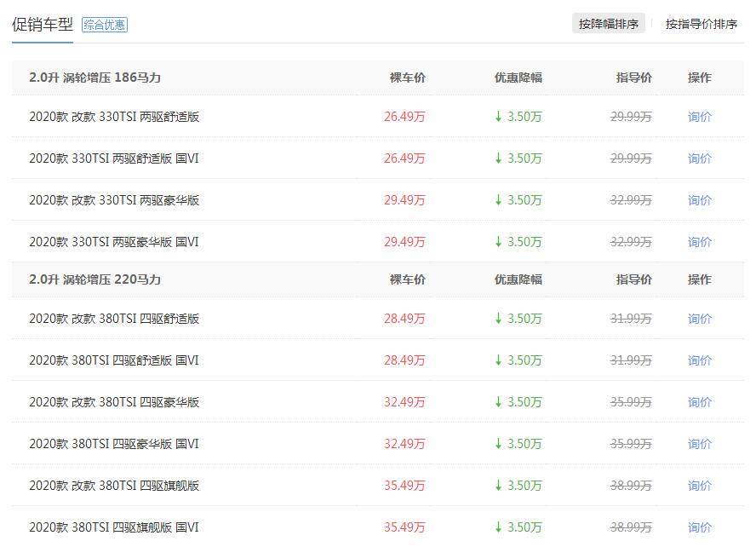Click 3.50万 discount for 改款 380TSI 四驱豪华版

[x=518, y=402]
